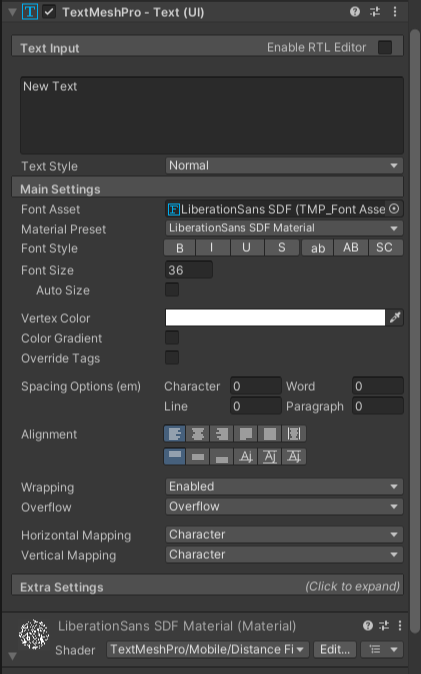This screenshot has width=421, height=674.
Task: Open the material Shader dropdown
Action: point(208,649)
